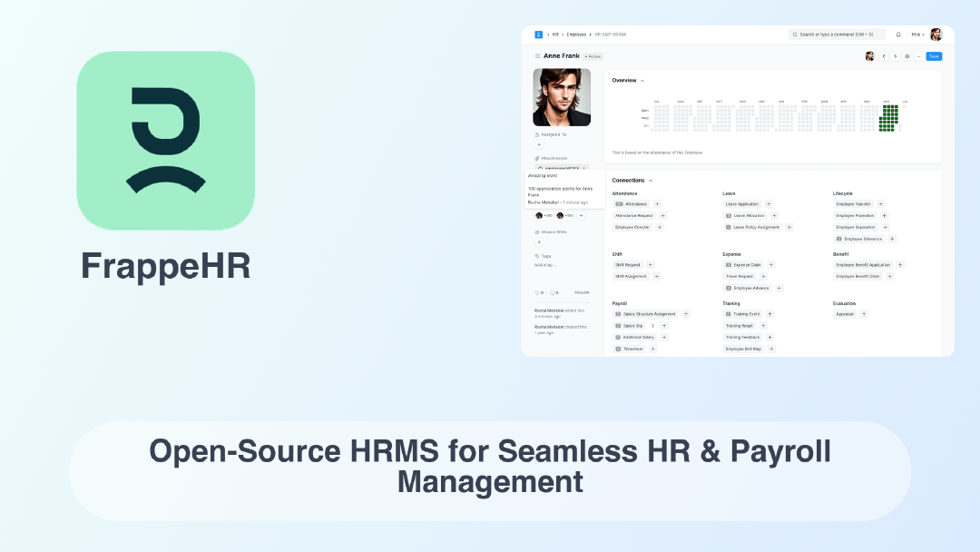This screenshot has height=552, width=980.
Task: Toggle FOLLOW on this employee record
Action: tap(582, 292)
